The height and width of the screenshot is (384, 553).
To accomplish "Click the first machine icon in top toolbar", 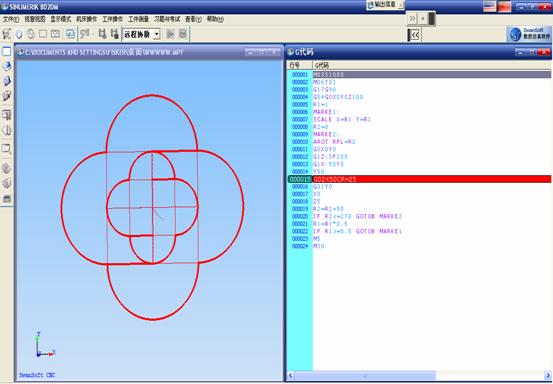I will (7, 34).
